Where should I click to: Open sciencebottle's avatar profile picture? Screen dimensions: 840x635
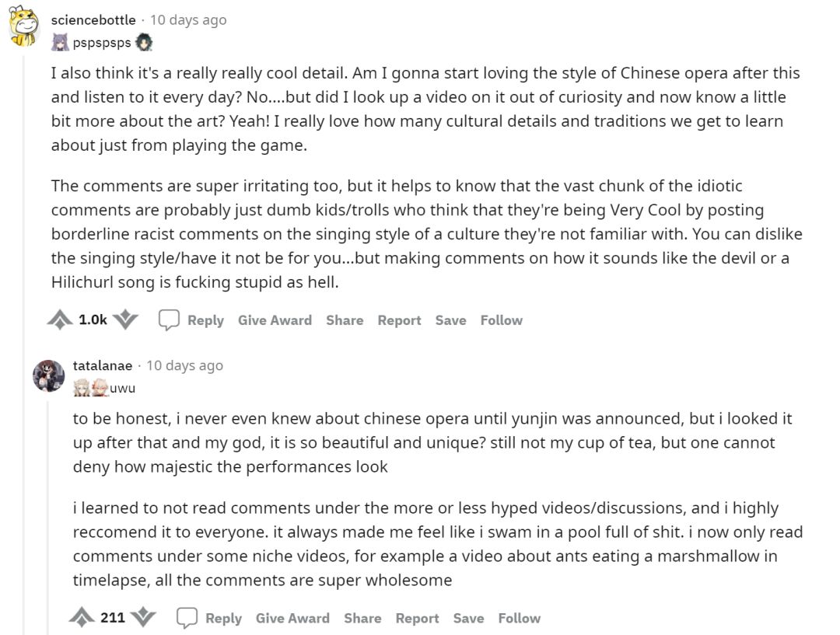pos(25,26)
